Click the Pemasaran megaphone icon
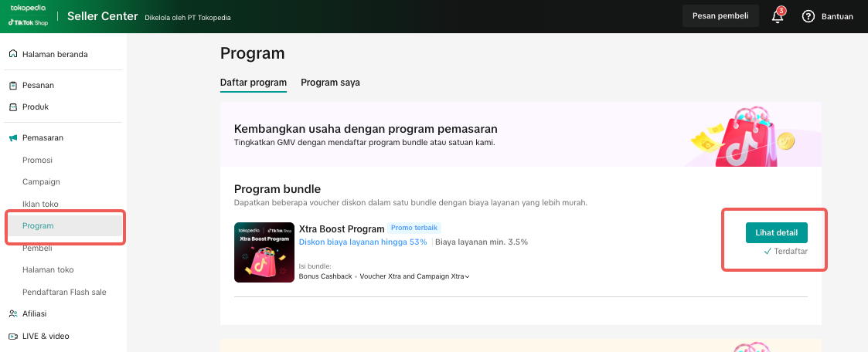 pos(13,138)
